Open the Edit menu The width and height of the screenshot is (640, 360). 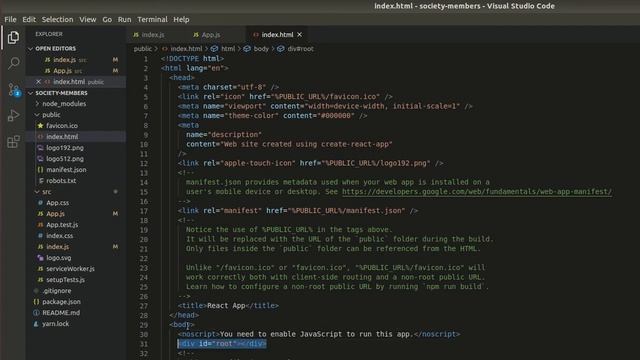pyautogui.click(x=29, y=20)
